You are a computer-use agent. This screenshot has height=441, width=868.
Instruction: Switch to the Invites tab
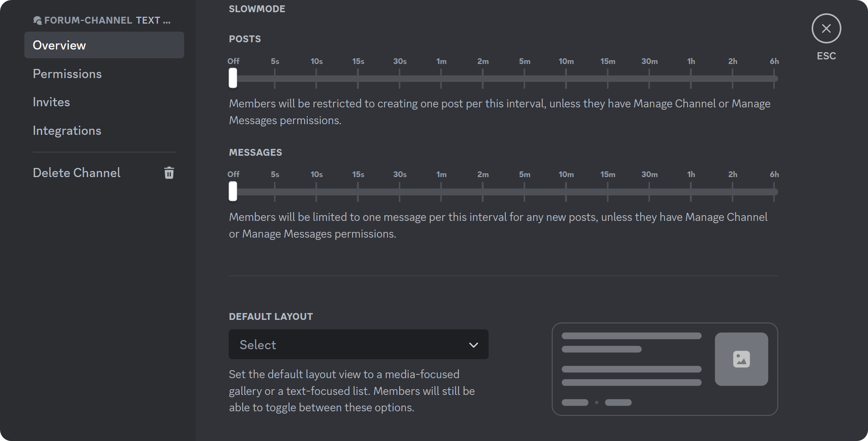tap(51, 101)
